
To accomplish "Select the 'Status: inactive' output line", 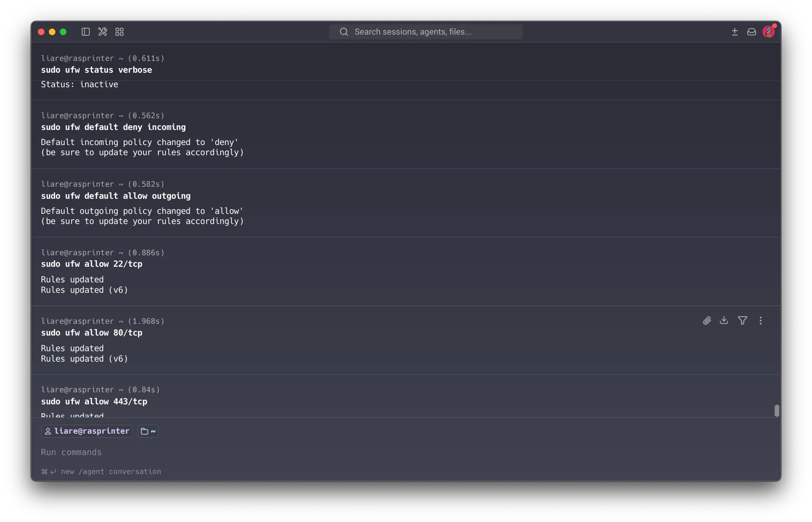I will click(x=80, y=84).
